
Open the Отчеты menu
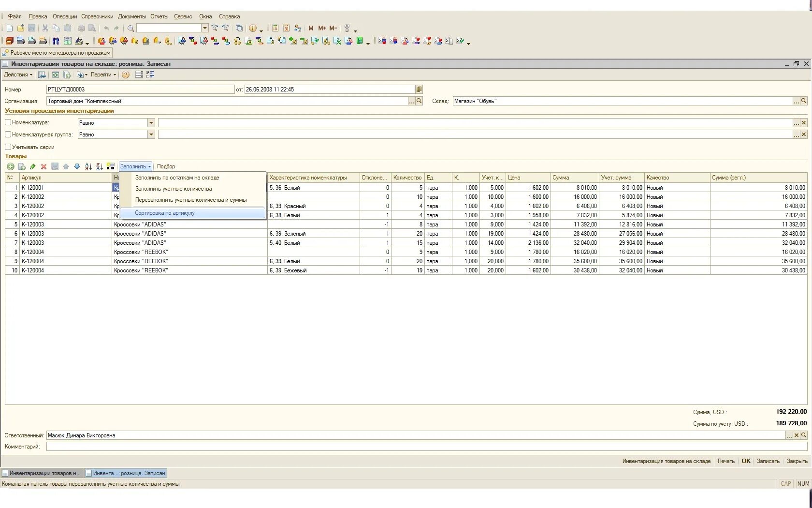[x=159, y=16]
